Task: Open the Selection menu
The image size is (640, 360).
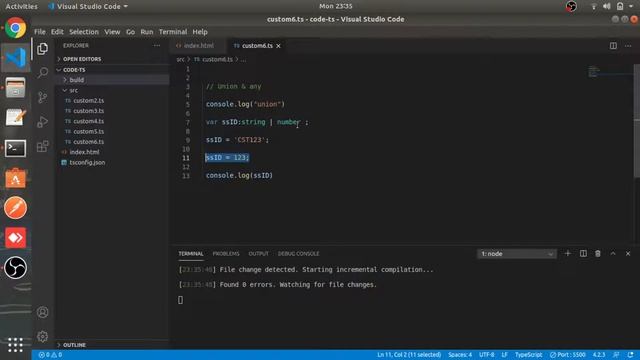Action: 84,32
